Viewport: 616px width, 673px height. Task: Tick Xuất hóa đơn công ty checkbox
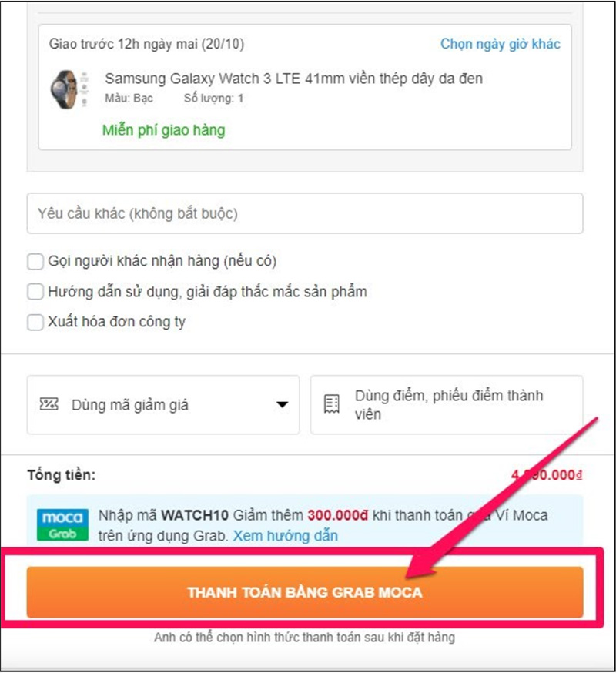[35, 322]
